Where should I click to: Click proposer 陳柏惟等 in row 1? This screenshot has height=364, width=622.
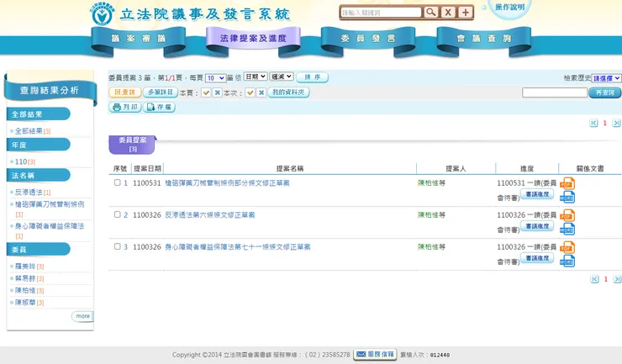pos(431,183)
